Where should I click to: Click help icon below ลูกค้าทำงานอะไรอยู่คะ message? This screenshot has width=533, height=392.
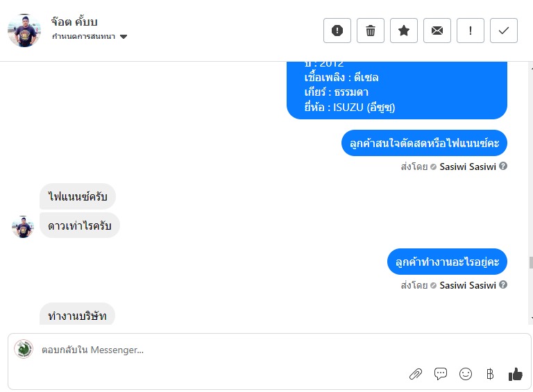(x=503, y=285)
